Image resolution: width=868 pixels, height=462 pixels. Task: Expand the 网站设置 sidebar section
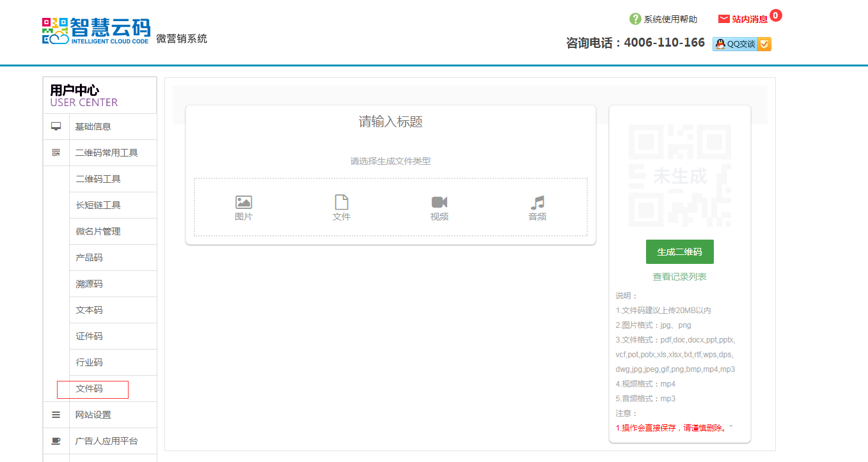click(x=93, y=415)
